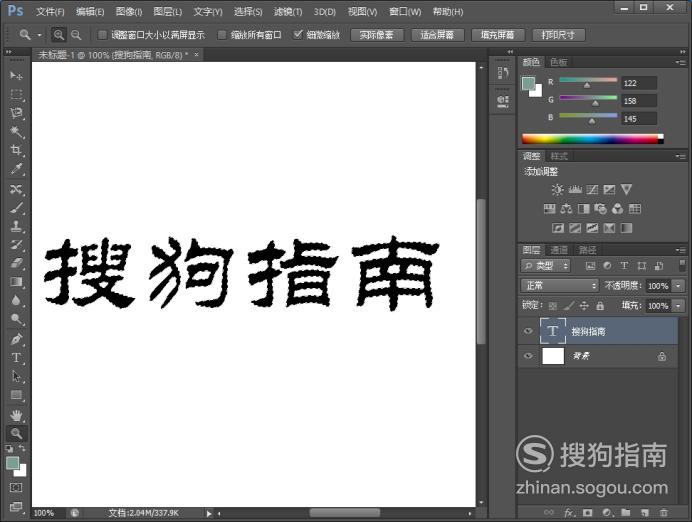Toggle lock image pixels brush icon
Image resolution: width=692 pixels, height=522 pixels.
(x=569, y=305)
